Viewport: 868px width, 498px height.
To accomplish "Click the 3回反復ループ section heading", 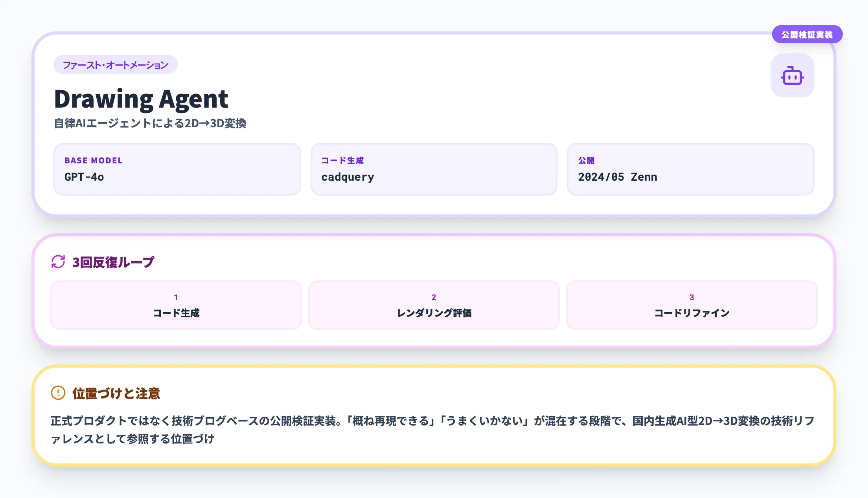I will tap(113, 261).
